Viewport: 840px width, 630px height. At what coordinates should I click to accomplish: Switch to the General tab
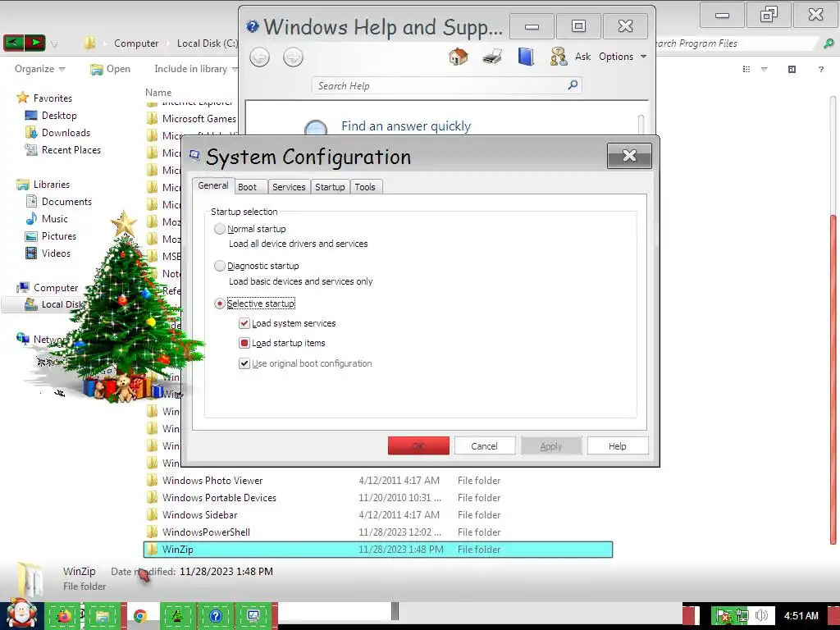pyautogui.click(x=213, y=185)
